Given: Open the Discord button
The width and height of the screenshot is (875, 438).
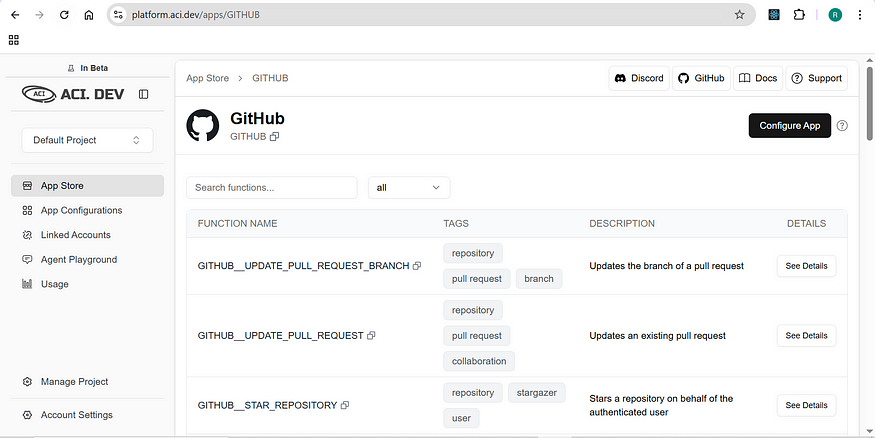Looking at the screenshot, I should (x=639, y=78).
